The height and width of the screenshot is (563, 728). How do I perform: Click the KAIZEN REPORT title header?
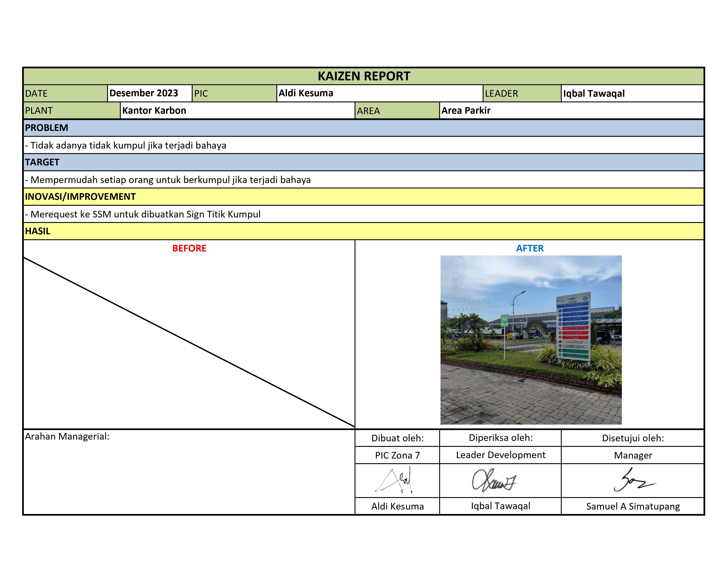click(364, 76)
